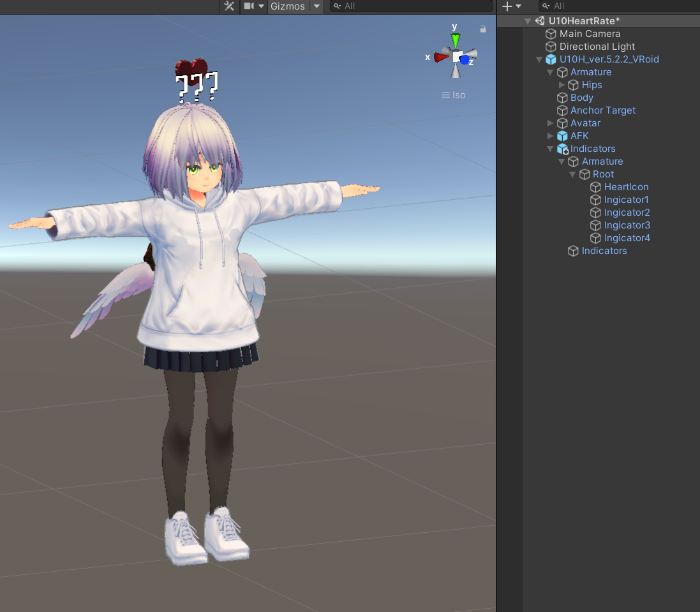The image size is (700, 612).
Task: Select the Body object of the avatar
Action: [581, 98]
